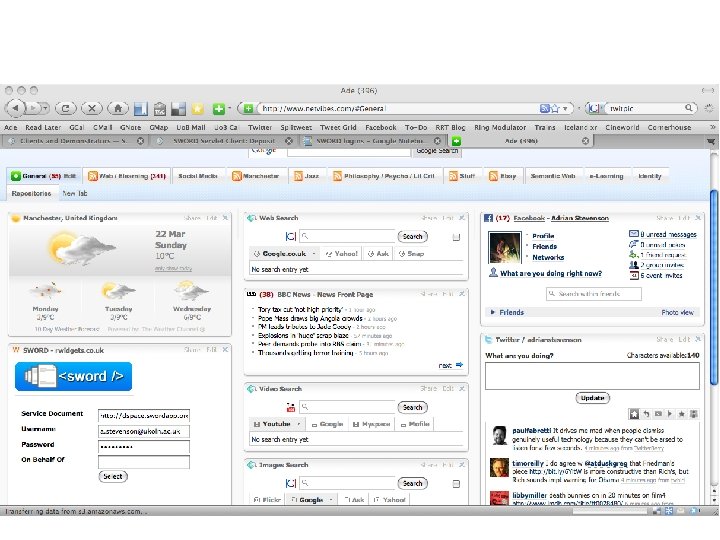This screenshot has width=720, height=540.
Task: Open the Semantic Web Netvibes tab
Action: 553,176
